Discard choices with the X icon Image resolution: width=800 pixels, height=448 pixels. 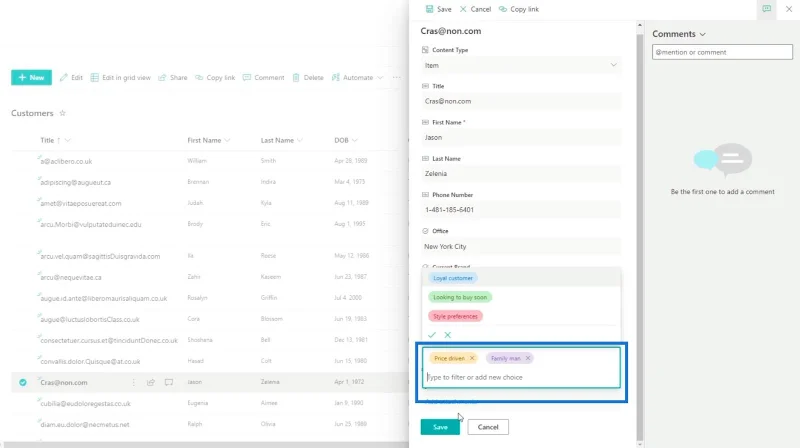click(447, 335)
